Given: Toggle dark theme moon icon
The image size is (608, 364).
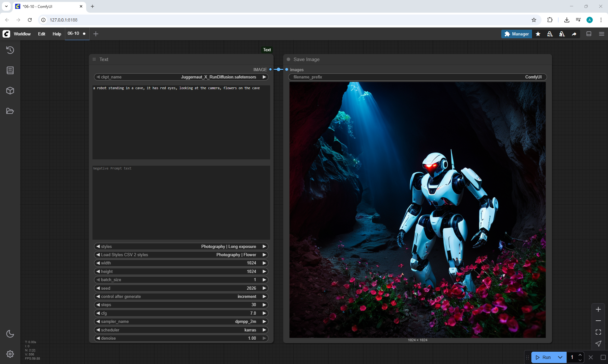Looking at the screenshot, I should click(10, 334).
